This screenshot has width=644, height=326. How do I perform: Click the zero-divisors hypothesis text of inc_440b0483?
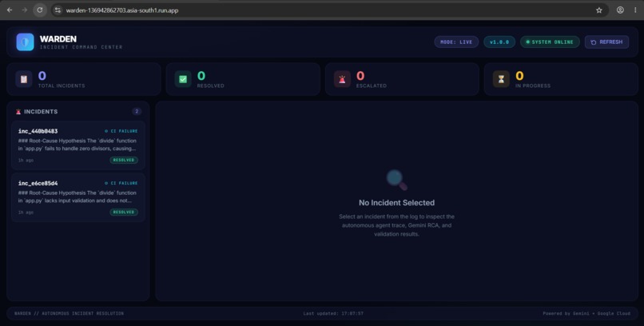coord(78,145)
